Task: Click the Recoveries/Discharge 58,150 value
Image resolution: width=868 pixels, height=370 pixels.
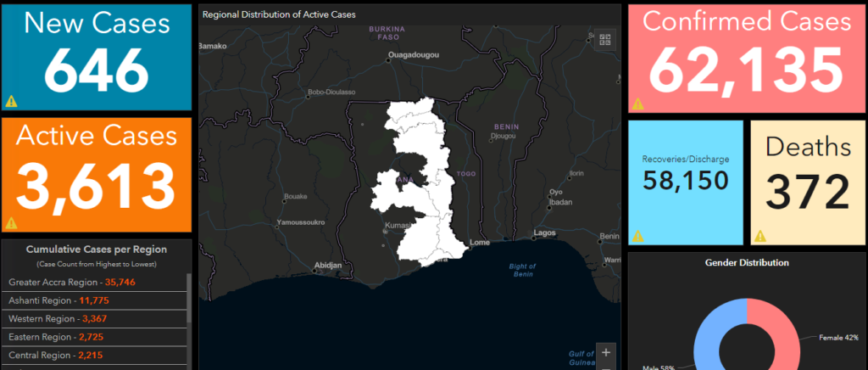Action: pyautogui.click(x=685, y=181)
